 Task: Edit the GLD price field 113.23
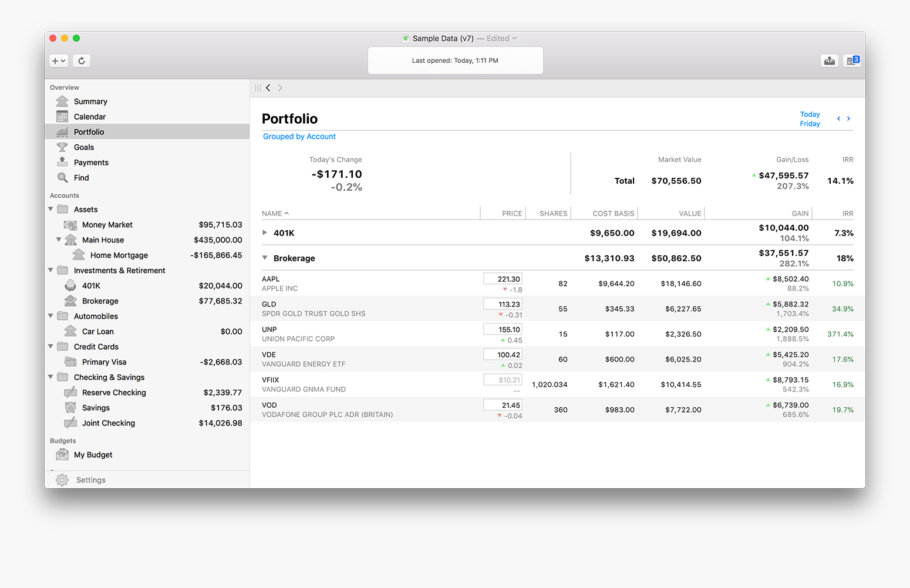503,305
